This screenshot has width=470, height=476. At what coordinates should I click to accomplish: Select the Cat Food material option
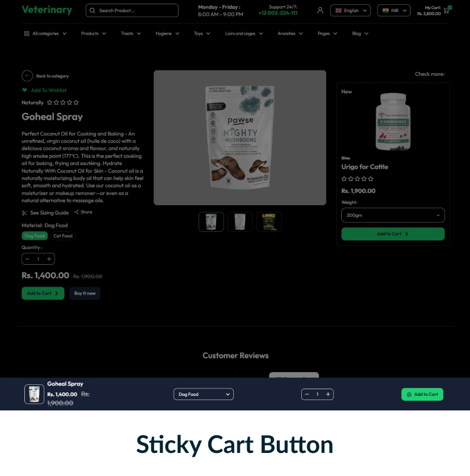tap(63, 236)
